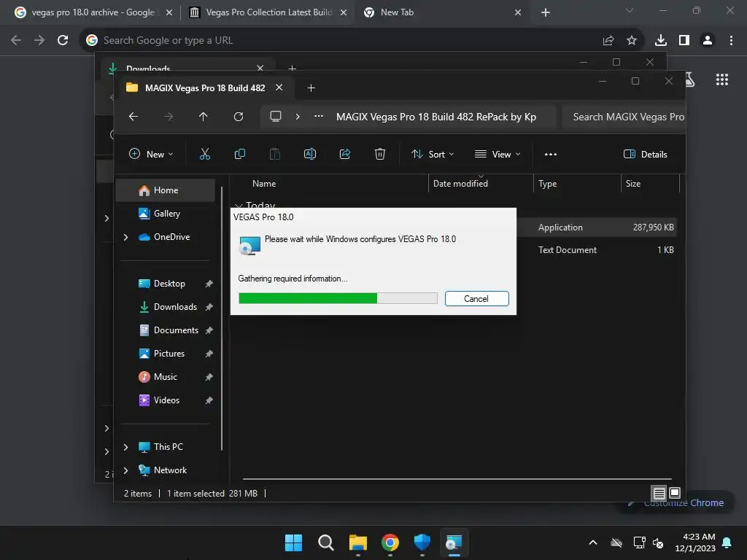Click the Search MAGIX Vegas Pro field

(624, 117)
